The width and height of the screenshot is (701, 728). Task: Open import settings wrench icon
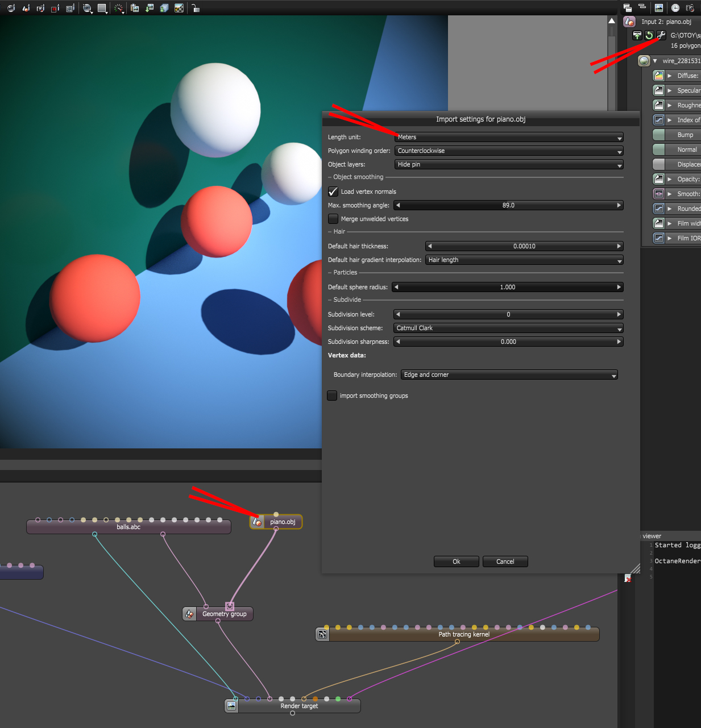661,35
